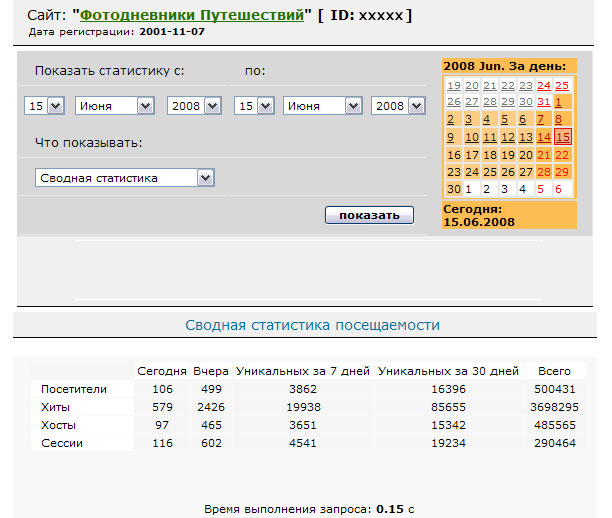The image size is (612, 518).
Task: Select date 11 in the calendar
Action: click(x=490, y=137)
